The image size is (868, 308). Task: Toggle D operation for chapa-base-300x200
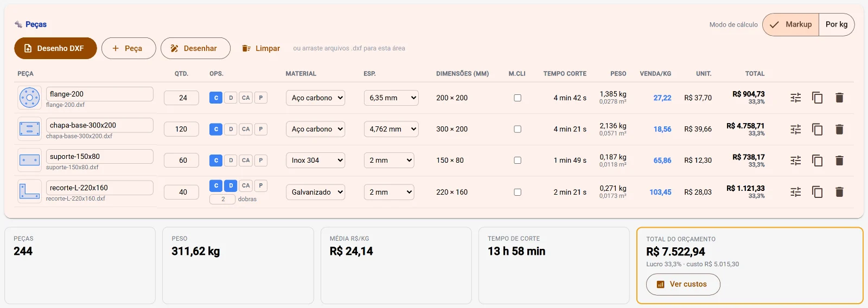click(x=231, y=129)
